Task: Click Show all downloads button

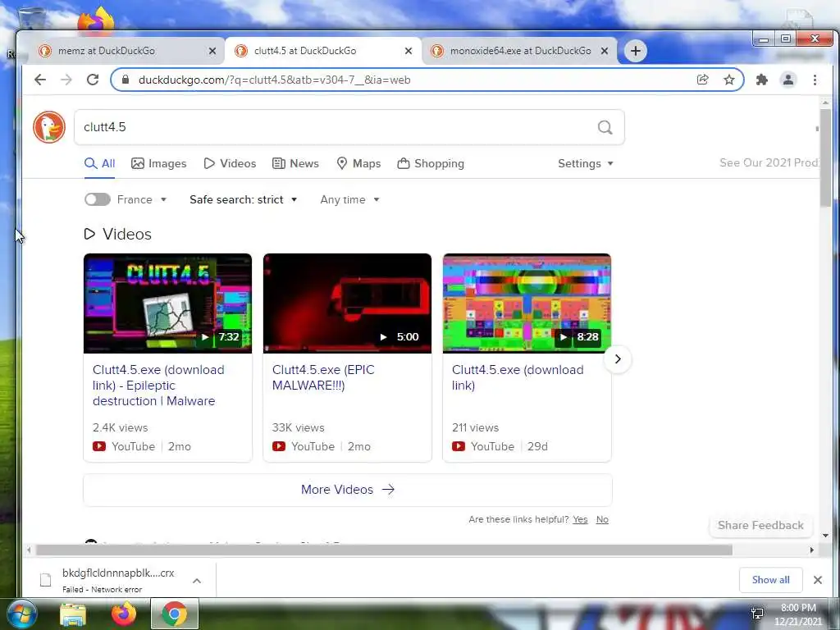Action: [770, 580]
